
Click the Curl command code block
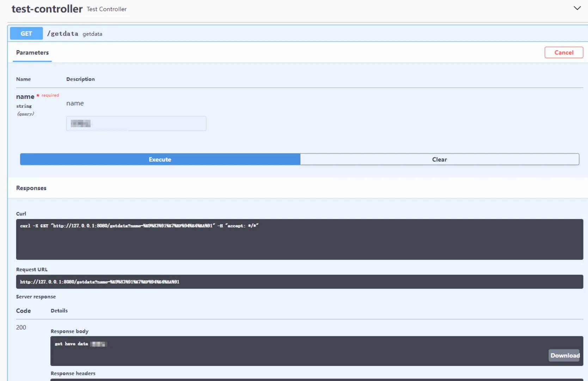(x=299, y=239)
